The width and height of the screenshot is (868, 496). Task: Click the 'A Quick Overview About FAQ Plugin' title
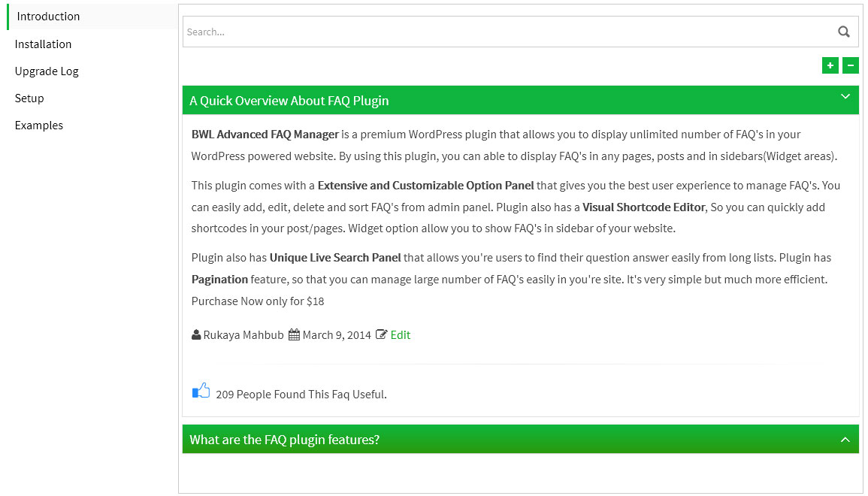coord(289,101)
